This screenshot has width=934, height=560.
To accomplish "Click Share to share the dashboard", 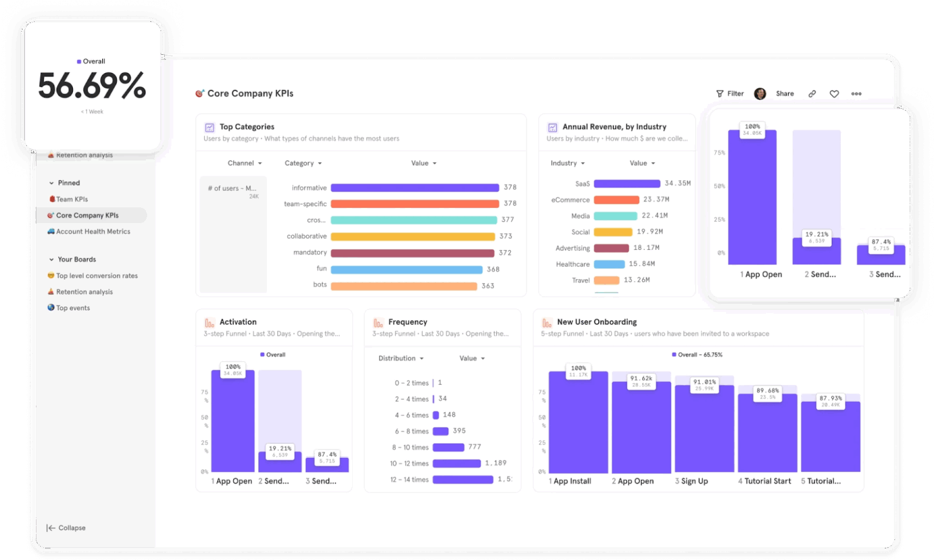I will 784,93.
